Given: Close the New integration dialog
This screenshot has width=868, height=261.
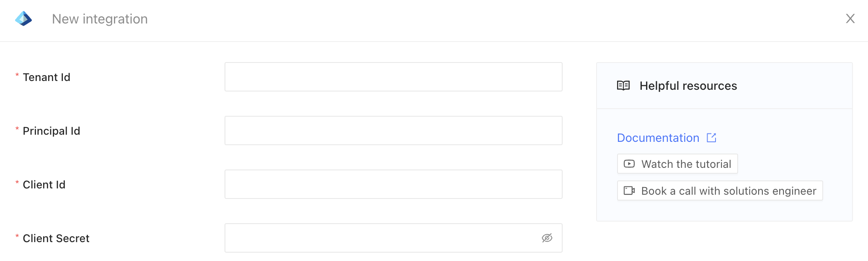Looking at the screenshot, I should (x=850, y=18).
